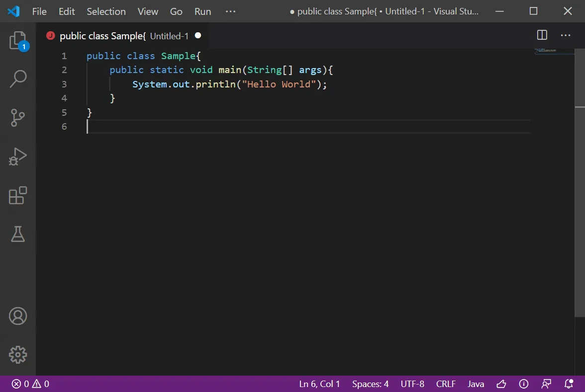Open the File menu
Viewport: 585px width, 392px height.
point(39,11)
